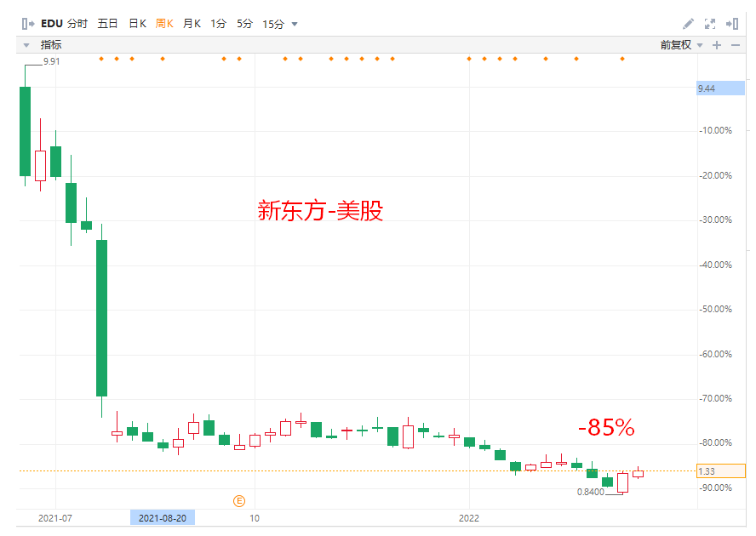The width and height of the screenshot is (756, 536).
Task: Click the 1.33 current price label
Action: 720,471
